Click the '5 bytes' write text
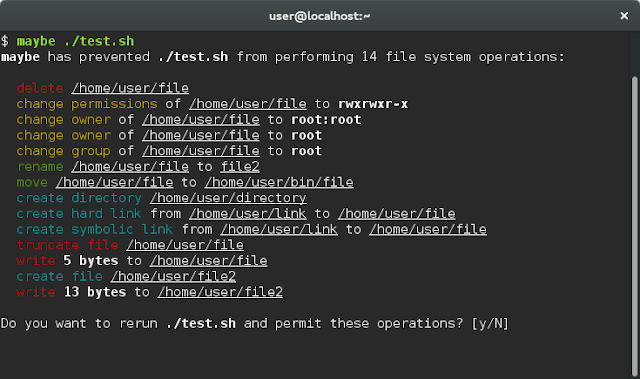The image size is (640, 379). click(91, 261)
